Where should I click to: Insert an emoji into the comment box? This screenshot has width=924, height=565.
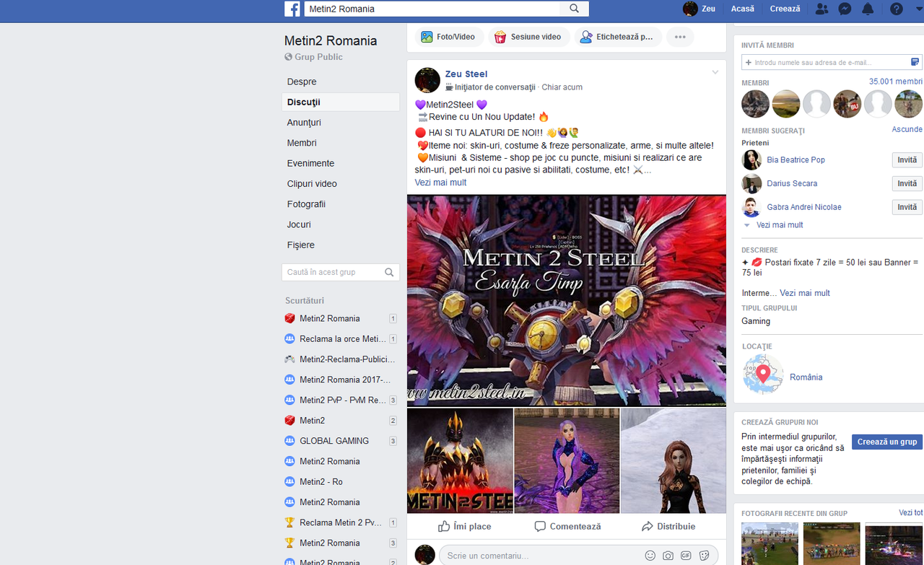click(650, 555)
